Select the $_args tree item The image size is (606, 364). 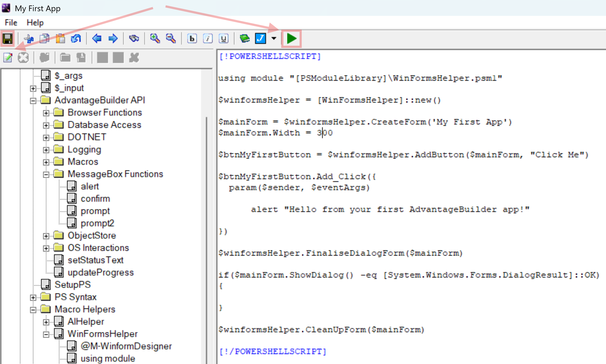coord(68,76)
